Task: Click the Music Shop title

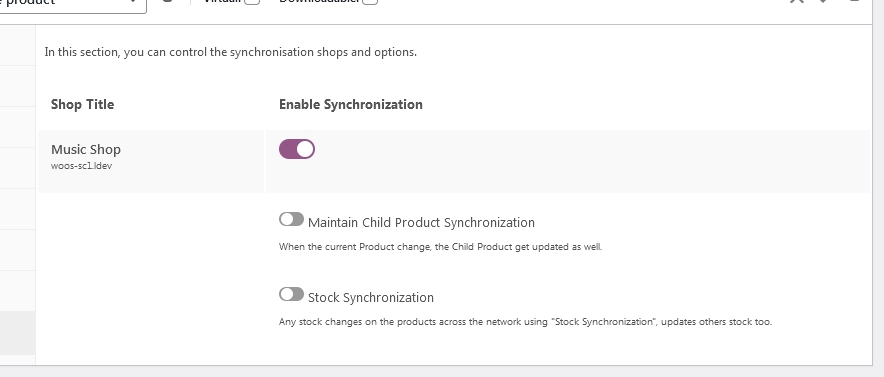Action: [x=86, y=149]
